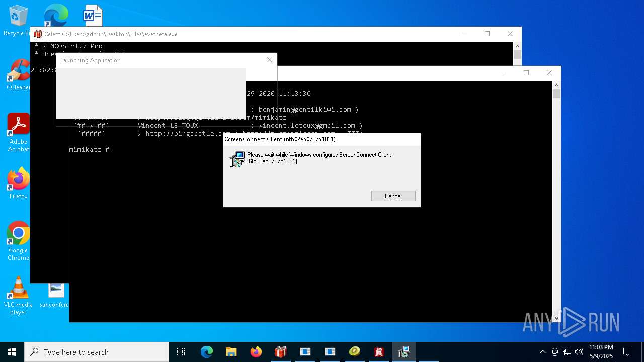This screenshot has height=362, width=644.
Task: Show hidden system tray icons
Action: coord(542,352)
